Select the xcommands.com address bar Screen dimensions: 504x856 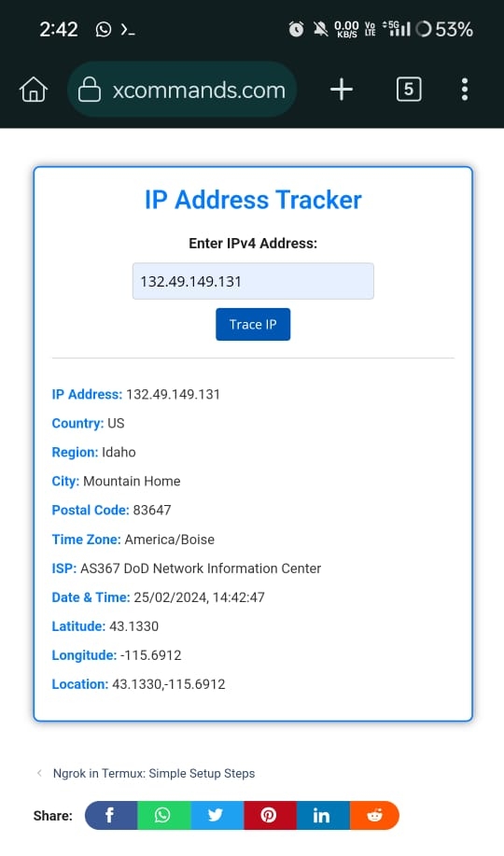pos(182,89)
